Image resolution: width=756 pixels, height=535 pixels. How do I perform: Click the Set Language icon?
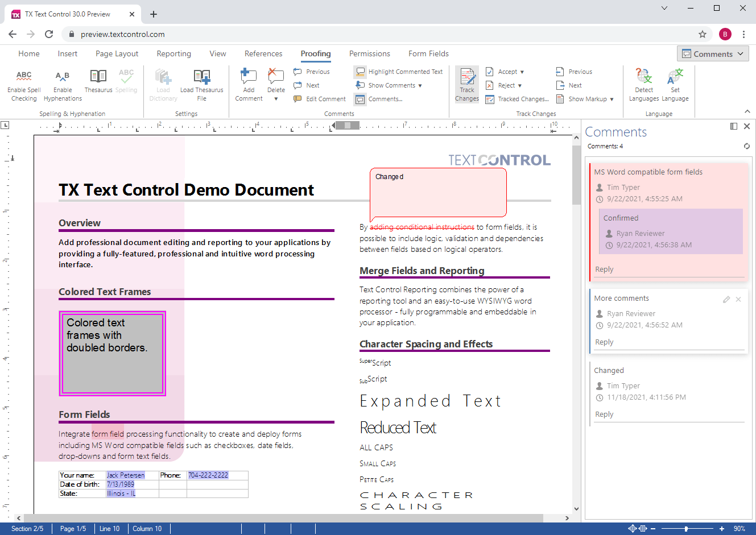675,82
